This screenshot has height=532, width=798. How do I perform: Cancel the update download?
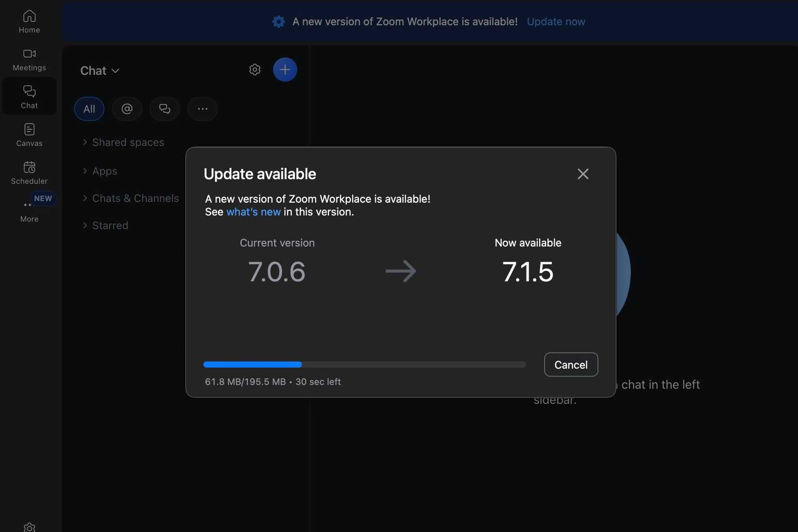coord(571,365)
